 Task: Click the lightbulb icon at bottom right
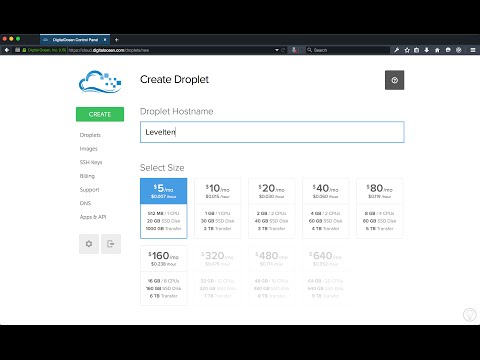point(470,314)
